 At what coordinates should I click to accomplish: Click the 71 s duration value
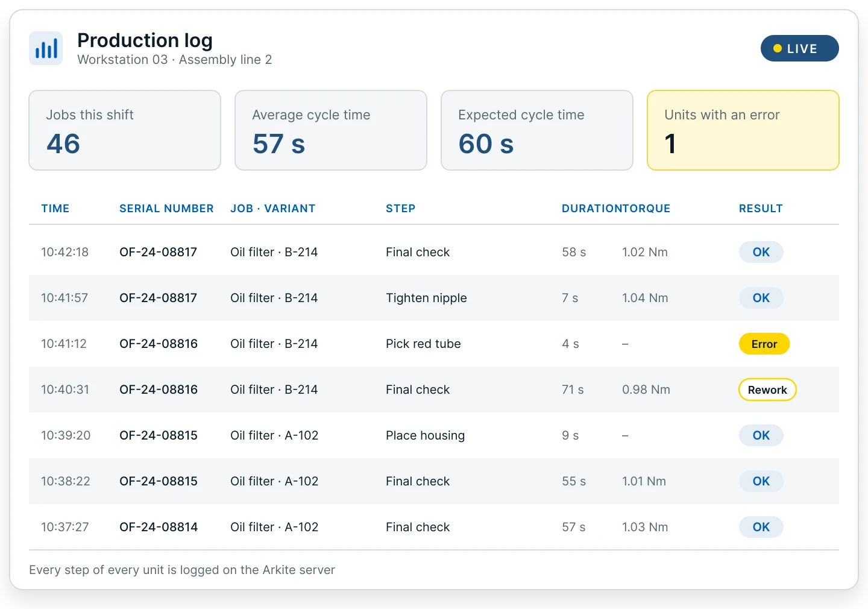point(573,390)
